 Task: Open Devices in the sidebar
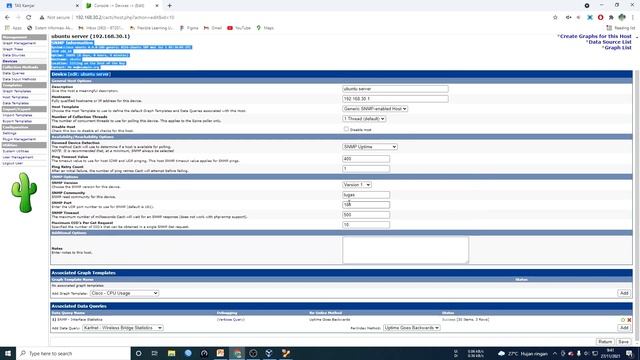[x=10, y=61]
